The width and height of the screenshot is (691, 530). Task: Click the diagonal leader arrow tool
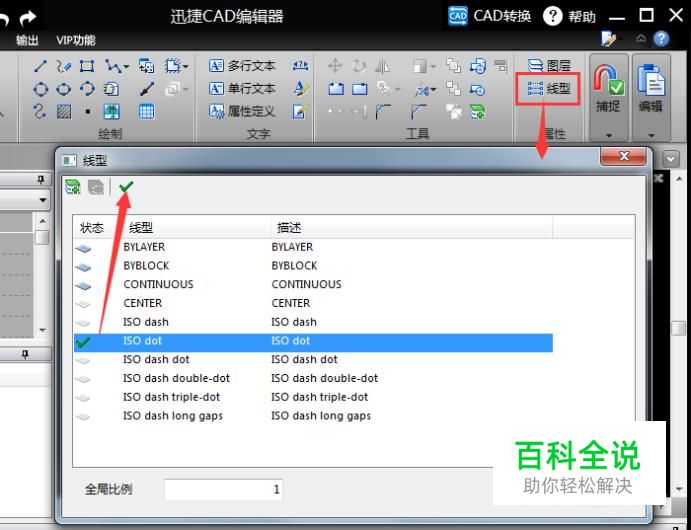pos(146,89)
